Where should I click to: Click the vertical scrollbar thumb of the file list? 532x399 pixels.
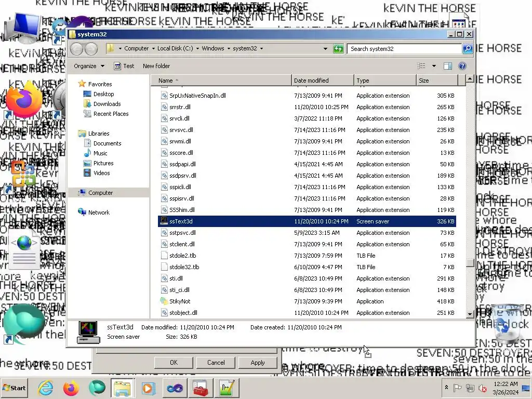[x=470, y=263]
